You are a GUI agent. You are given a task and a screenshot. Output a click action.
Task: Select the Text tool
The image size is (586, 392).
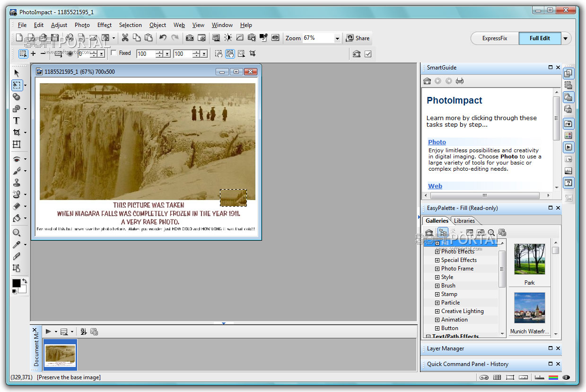17,121
